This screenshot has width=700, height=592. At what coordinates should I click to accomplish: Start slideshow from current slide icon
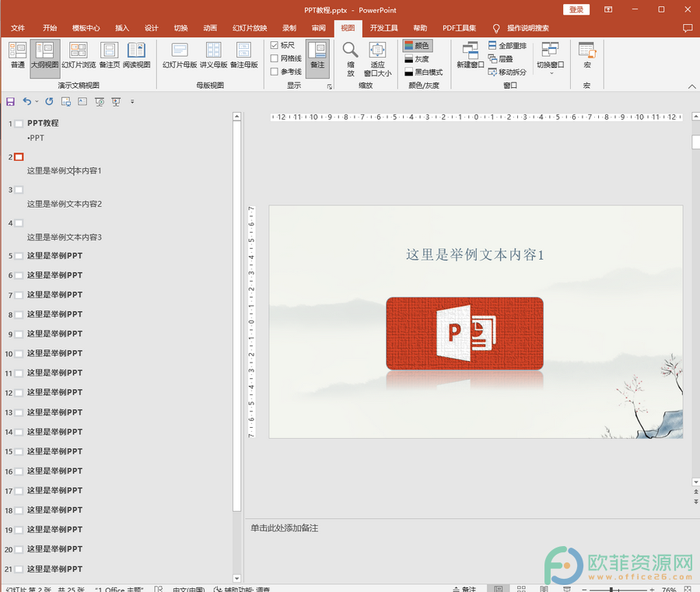point(116,102)
